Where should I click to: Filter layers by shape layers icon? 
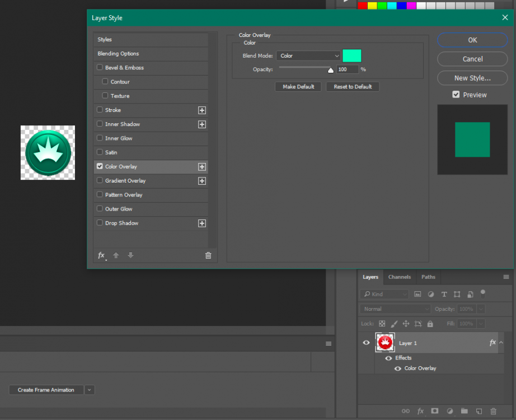(x=457, y=294)
